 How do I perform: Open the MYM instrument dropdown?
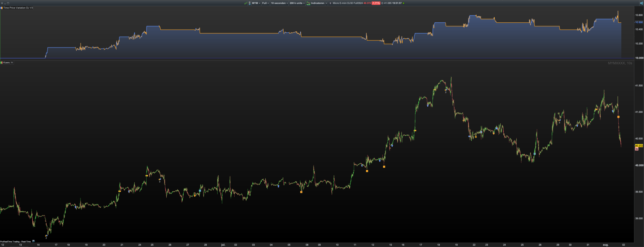[x=256, y=3]
